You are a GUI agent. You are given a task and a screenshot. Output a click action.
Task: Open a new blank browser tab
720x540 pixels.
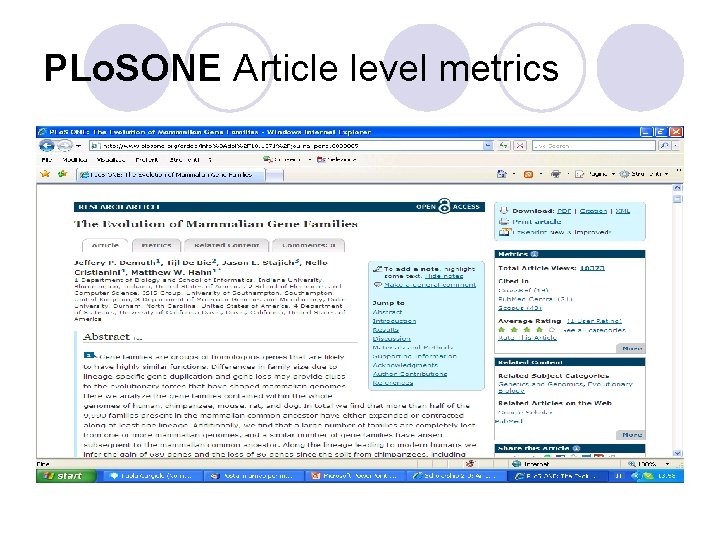click(275, 175)
